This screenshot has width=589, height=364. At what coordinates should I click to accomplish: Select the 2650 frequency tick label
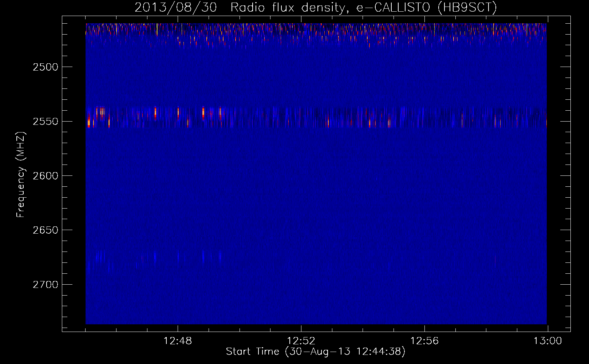46,230
